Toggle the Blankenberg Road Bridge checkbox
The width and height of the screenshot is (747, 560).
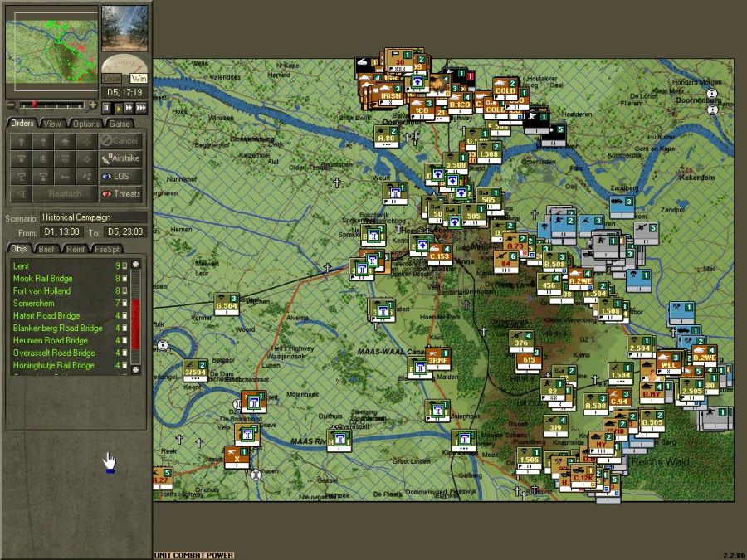[124, 328]
